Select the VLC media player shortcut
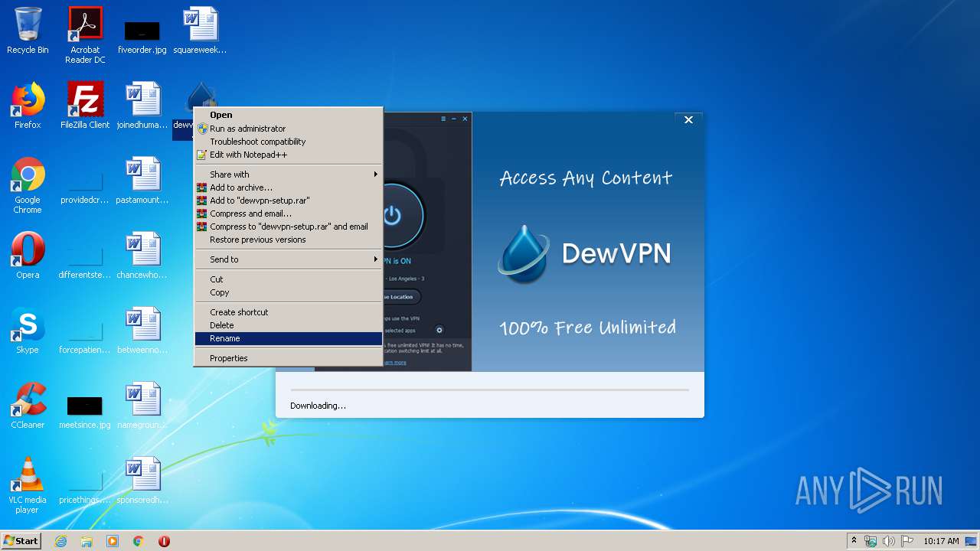 click(28, 485)
